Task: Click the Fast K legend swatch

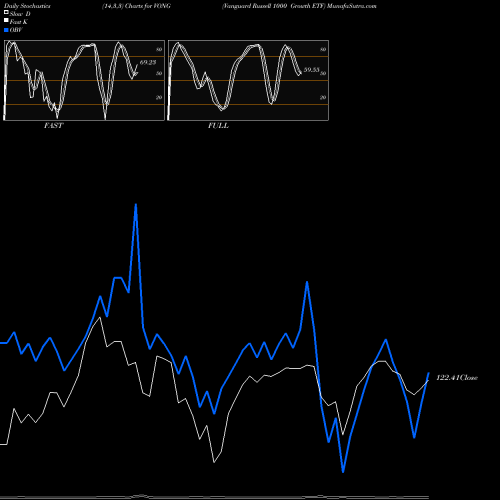Action: point(6,21)
